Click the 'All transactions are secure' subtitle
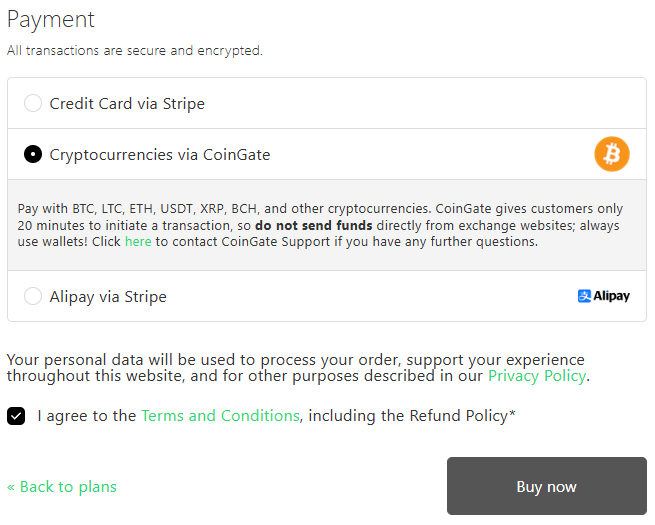The height and width of the screenshot is (525, 655). coord(135,50)
